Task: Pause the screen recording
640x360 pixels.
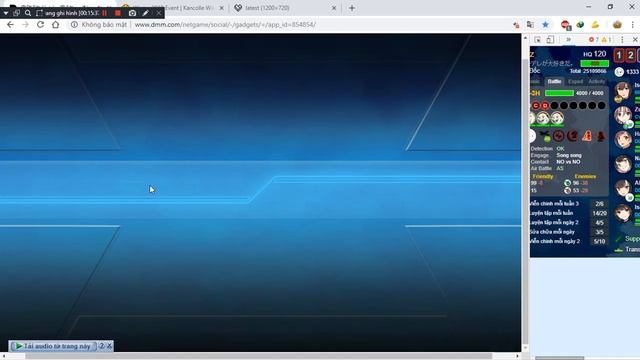Action: [x=104, y=13]
